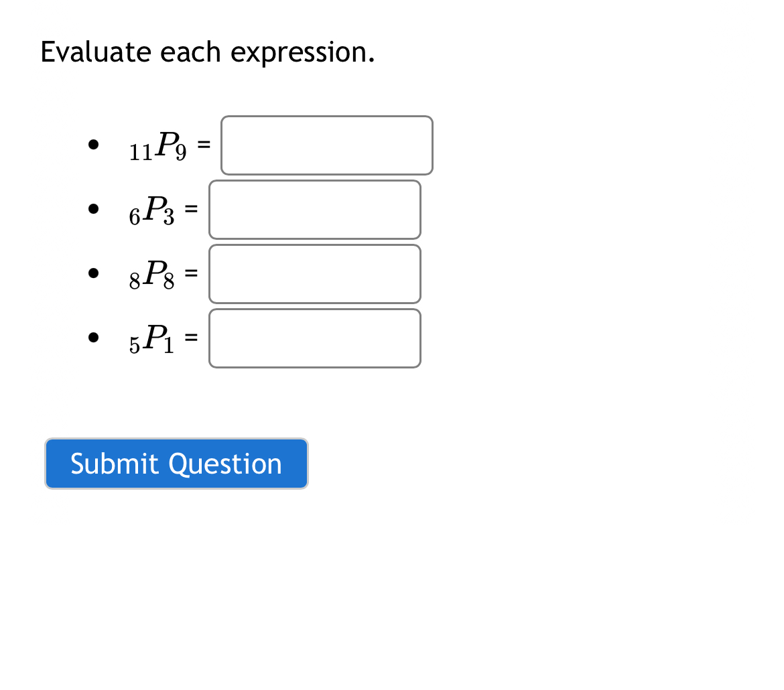Click the bullet next to 11P9
The width and height of the screenshot is (784, 690).
pyautogui.click(x=93, y=143)
